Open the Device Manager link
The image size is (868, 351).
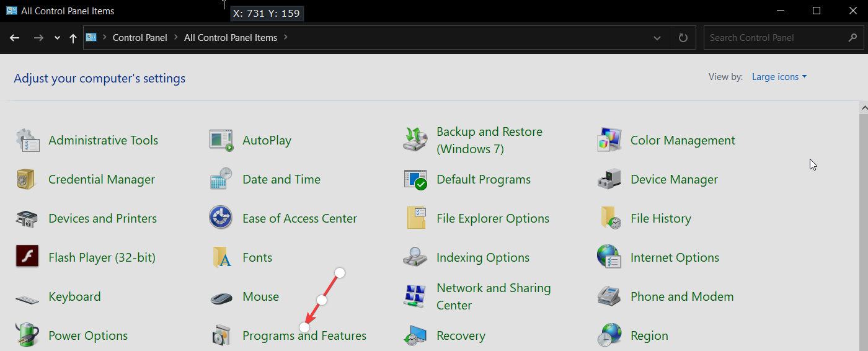point(674,179)
